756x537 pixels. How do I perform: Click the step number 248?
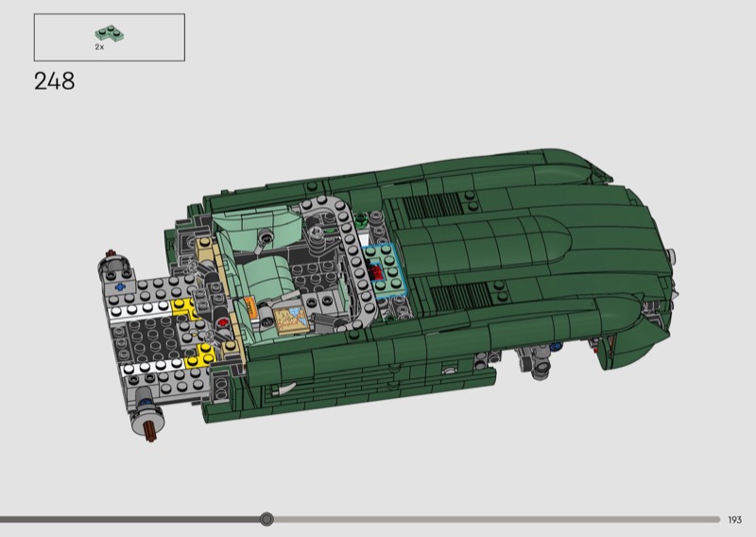pyautogui.click(x=55, y=81)
